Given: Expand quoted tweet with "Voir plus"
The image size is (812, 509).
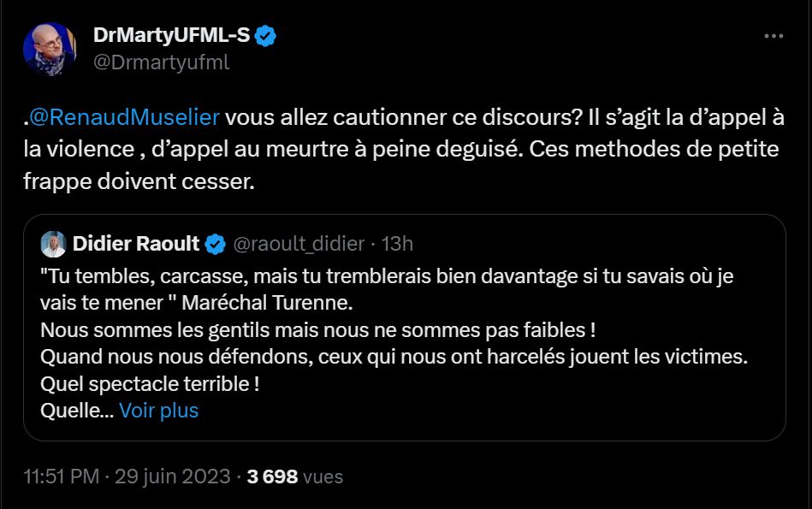Looking at the screenshot, I should coord(158,411).
